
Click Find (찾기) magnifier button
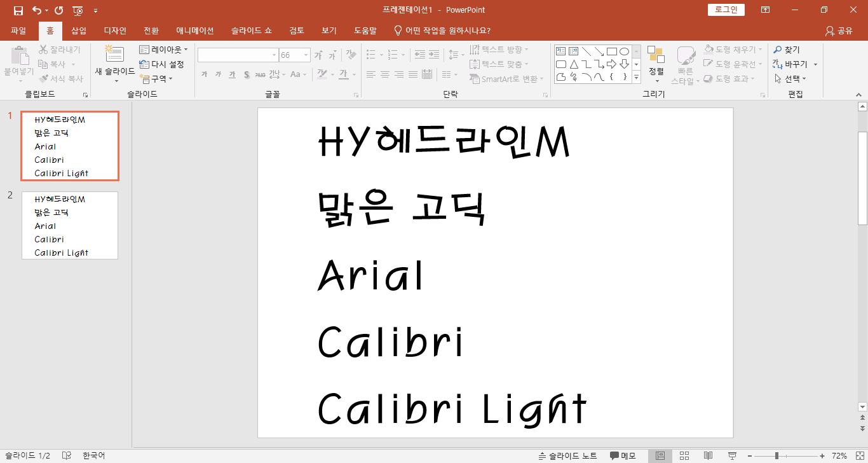pos(787,50)
